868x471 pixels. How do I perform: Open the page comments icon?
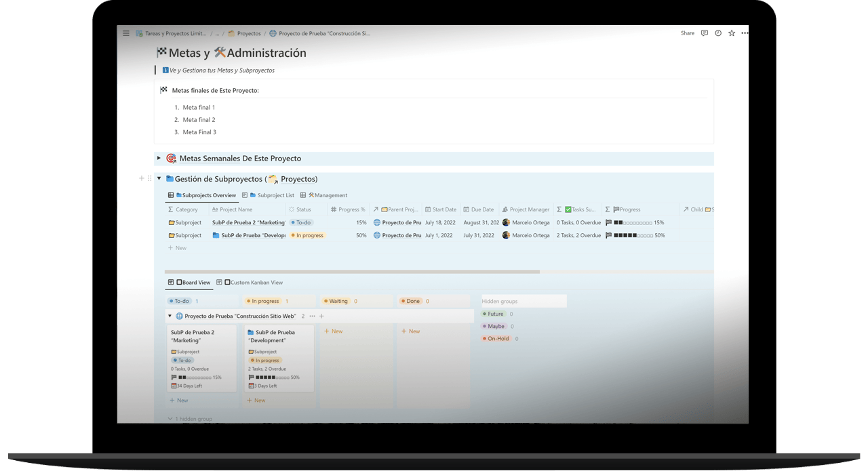point(705,33)
